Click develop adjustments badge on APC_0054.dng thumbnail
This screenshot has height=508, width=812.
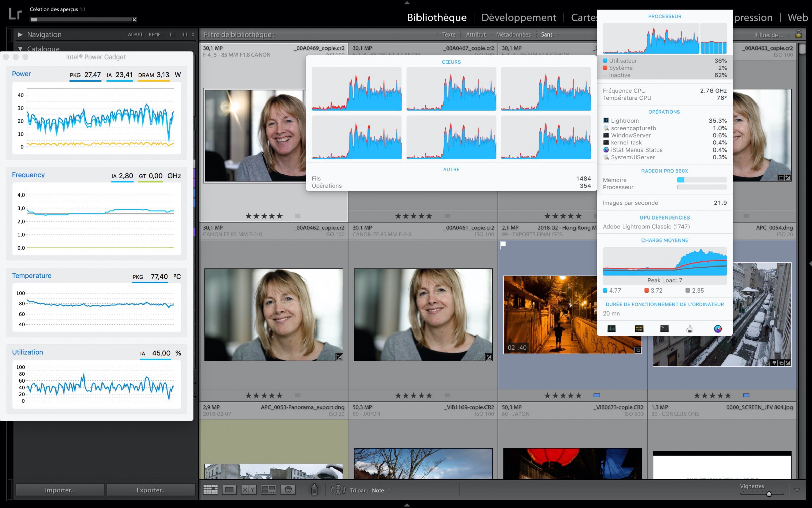[x=788, y=363]
